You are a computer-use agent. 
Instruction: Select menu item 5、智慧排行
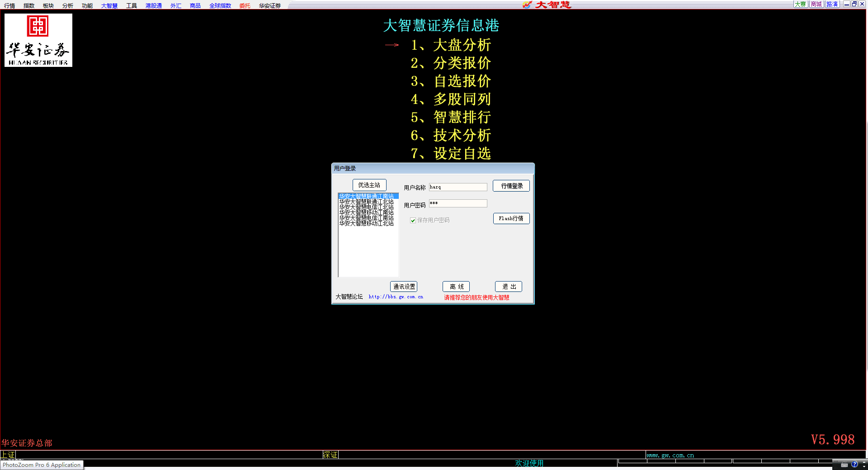pyautogui.click(x=451, y=117)
